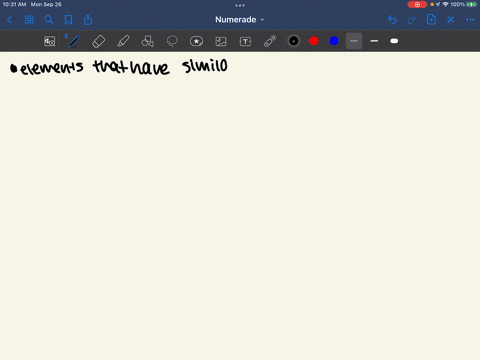This screenshot has width=480, height=360.
Task: Select the Lasso tool
Action: (x=172, y=41)
